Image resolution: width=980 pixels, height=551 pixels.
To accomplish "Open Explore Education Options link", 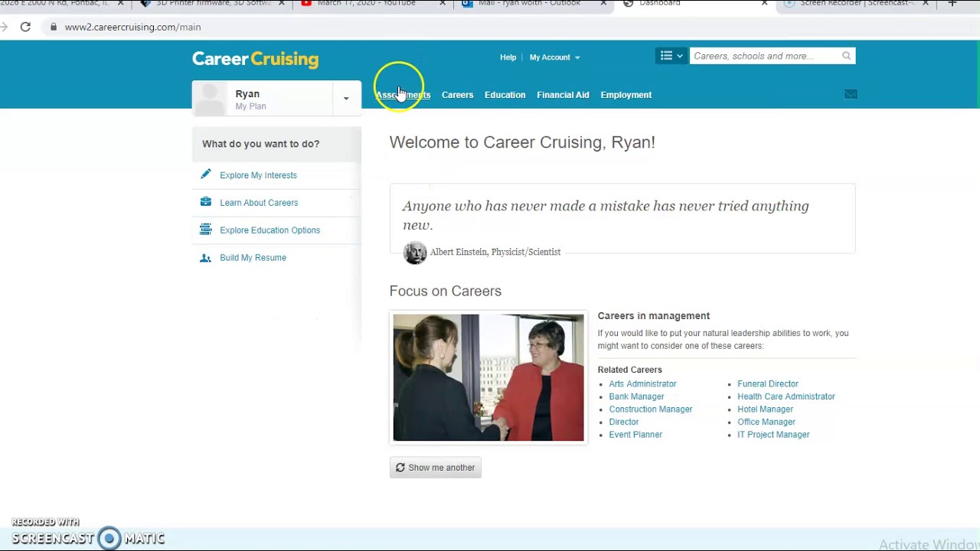I will 269,230.
